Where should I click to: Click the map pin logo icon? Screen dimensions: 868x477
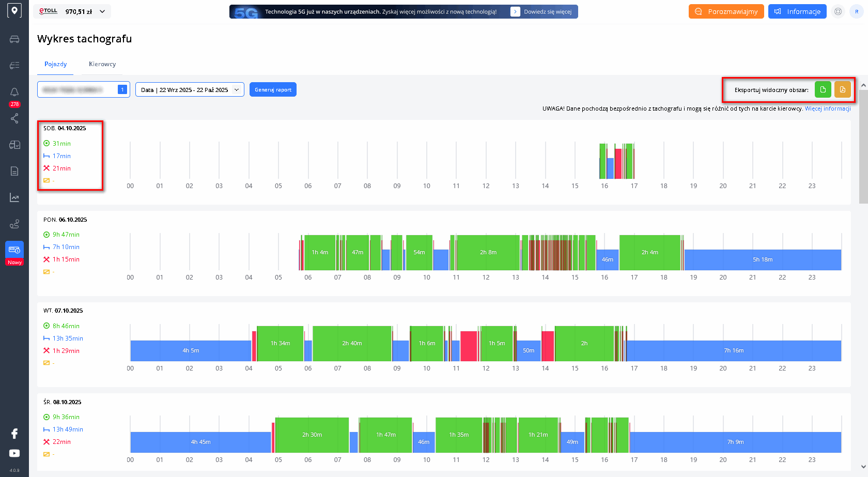14,11
